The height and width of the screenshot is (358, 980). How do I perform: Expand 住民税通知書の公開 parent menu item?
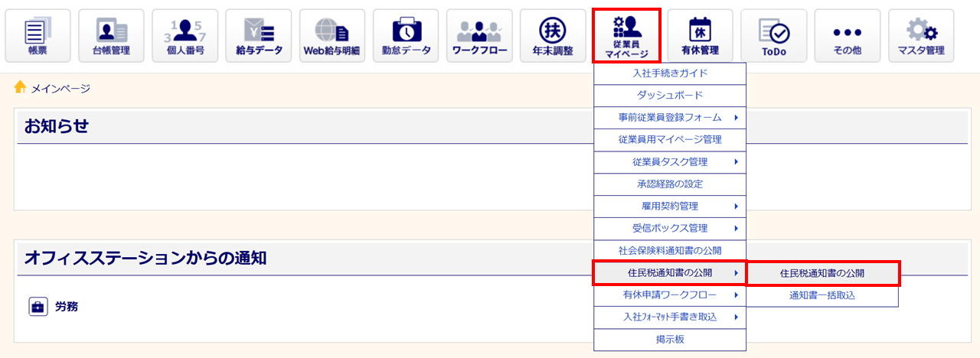pyautogui.click(x=670, y=273)
